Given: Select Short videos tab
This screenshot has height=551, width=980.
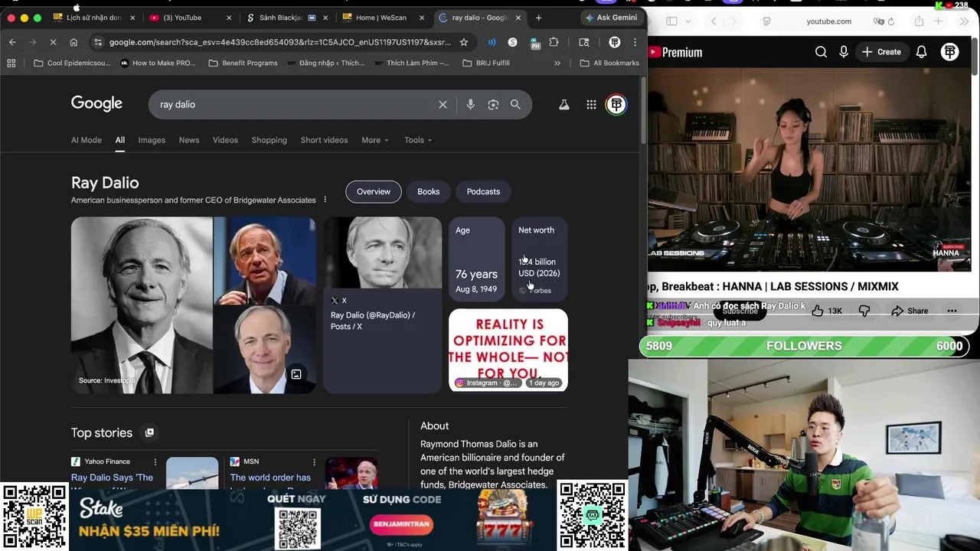Looking at the screenshot, I should [324, 140].
